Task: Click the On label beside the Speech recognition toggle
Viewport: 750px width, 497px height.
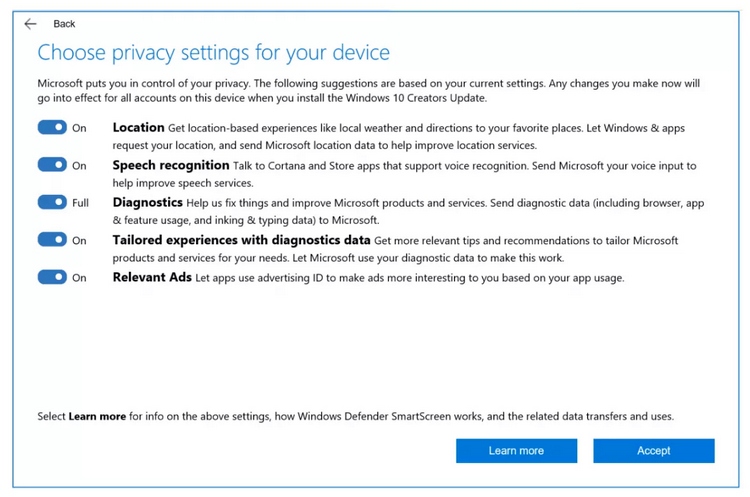Action: tap(80, 165)
